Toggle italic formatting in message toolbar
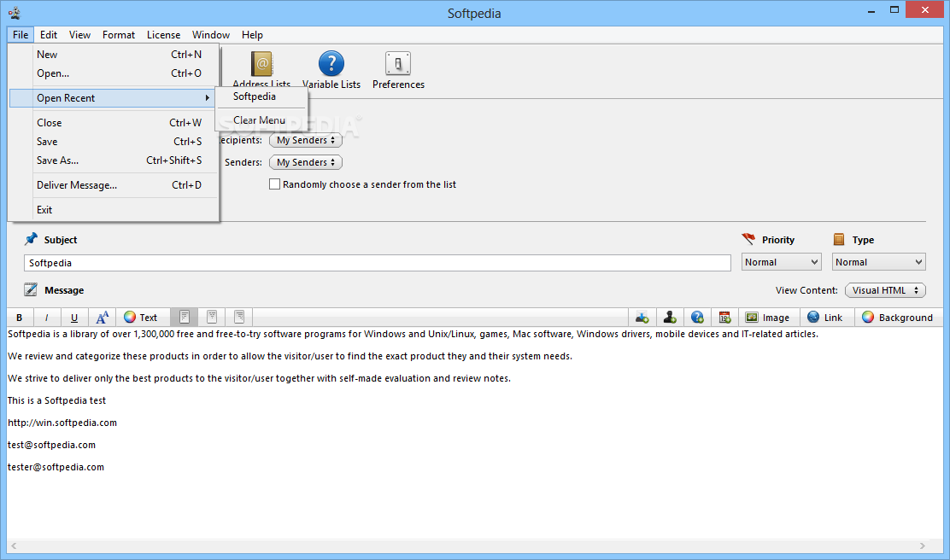The image size is (950, 560). [47, 318]
